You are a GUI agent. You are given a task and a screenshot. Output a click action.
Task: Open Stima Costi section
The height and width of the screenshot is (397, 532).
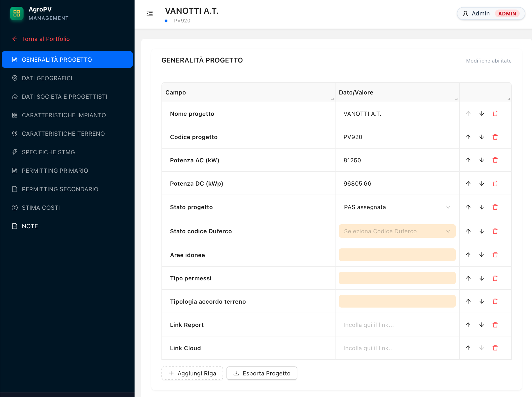pyautogui.click(x=67, y=207)
